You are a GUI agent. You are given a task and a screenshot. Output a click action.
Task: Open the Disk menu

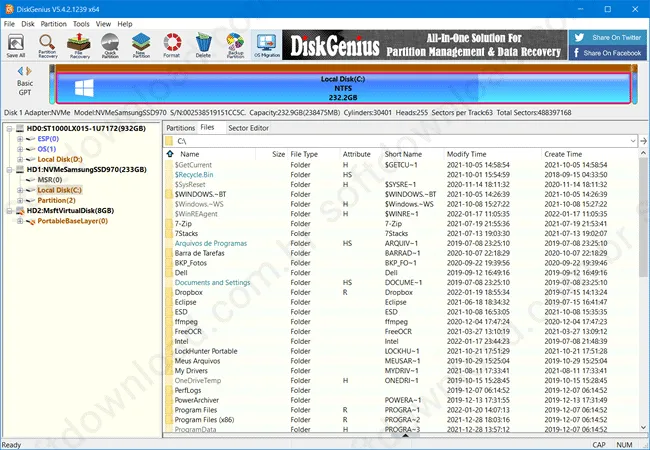28,24
